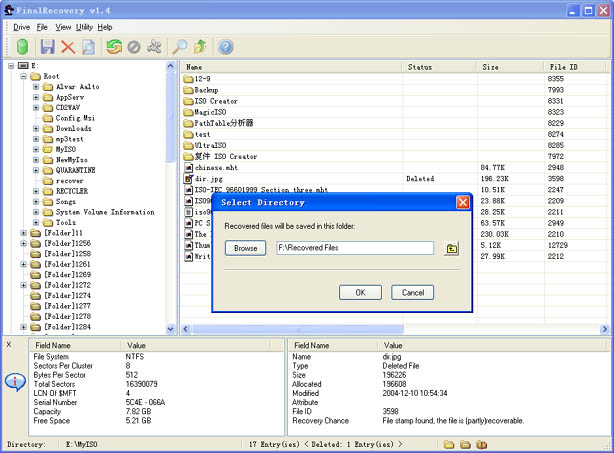Expand the Downloads folder
Image resolution: width=614 pixels, height=453 pixels.
point(36,128)
